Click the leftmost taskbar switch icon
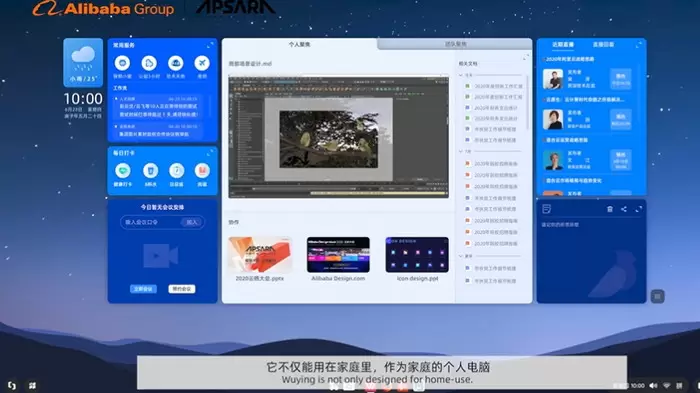 point(12,385)
